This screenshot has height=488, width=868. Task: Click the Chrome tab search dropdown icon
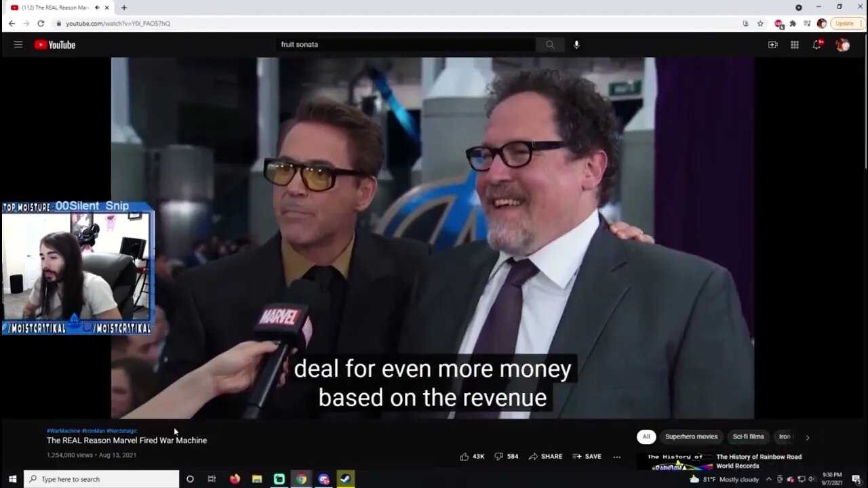799,7
